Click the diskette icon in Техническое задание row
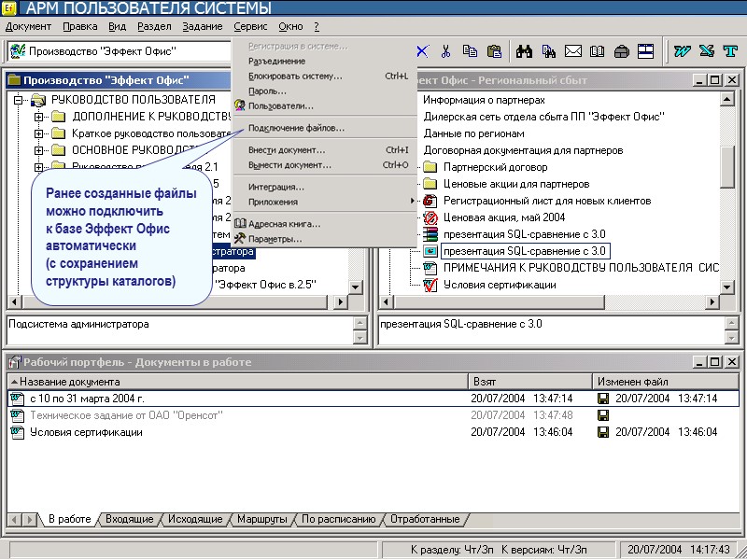The image size is (747, 560). tap(603, 415)
